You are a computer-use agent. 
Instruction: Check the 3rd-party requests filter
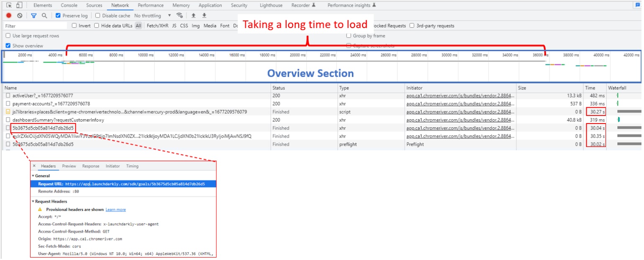click(412, 25)
